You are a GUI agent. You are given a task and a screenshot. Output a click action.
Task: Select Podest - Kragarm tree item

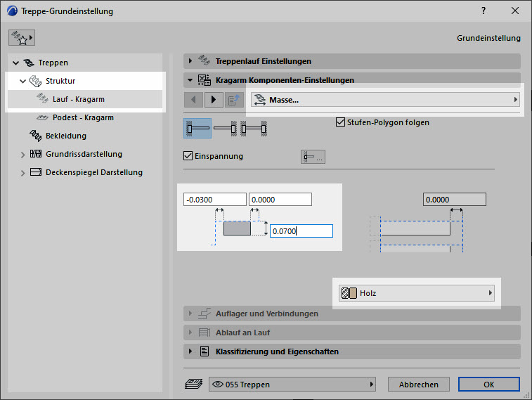[83, 117]
